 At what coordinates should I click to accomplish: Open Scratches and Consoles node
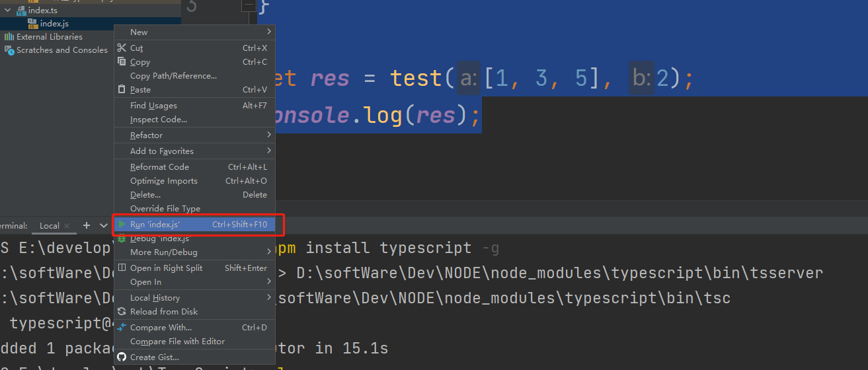coord(62,50)
